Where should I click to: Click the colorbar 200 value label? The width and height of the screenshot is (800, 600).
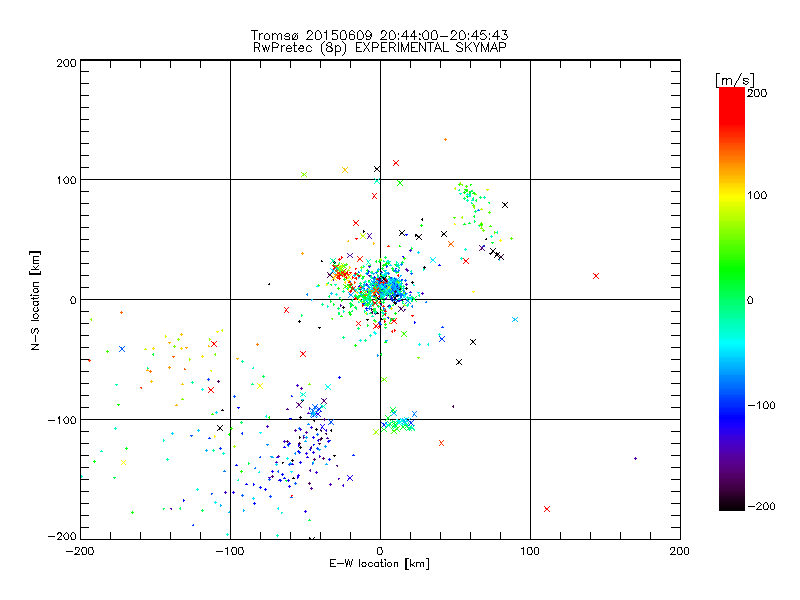point(757,93)
